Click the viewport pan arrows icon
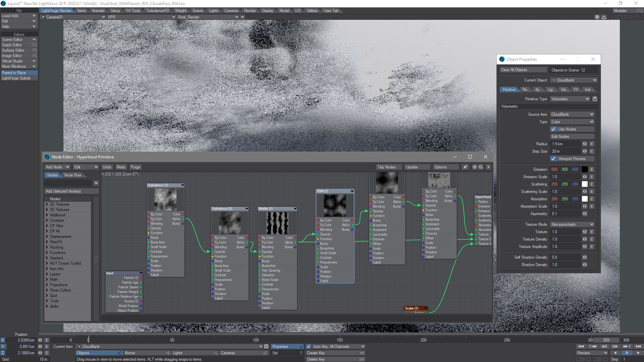The width and height of the screenshot is (644, 362). click(621, 17)
